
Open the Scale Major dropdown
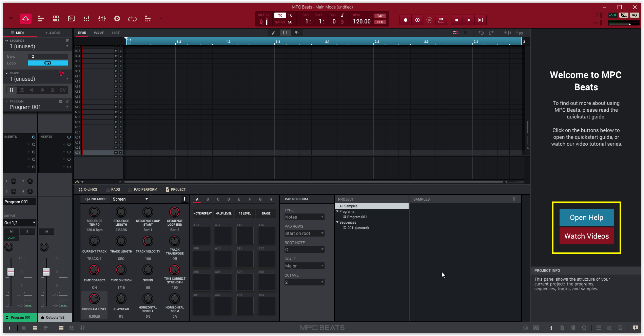(304, 266)
